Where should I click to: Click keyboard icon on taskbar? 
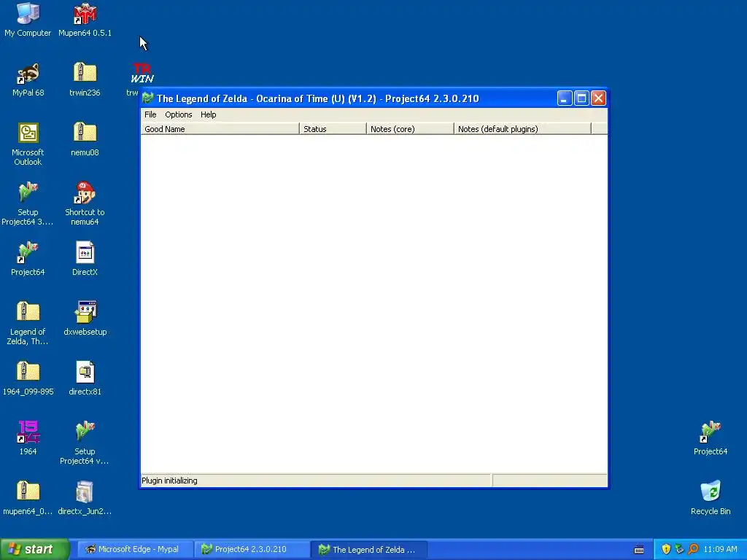[x=639, y=550]
